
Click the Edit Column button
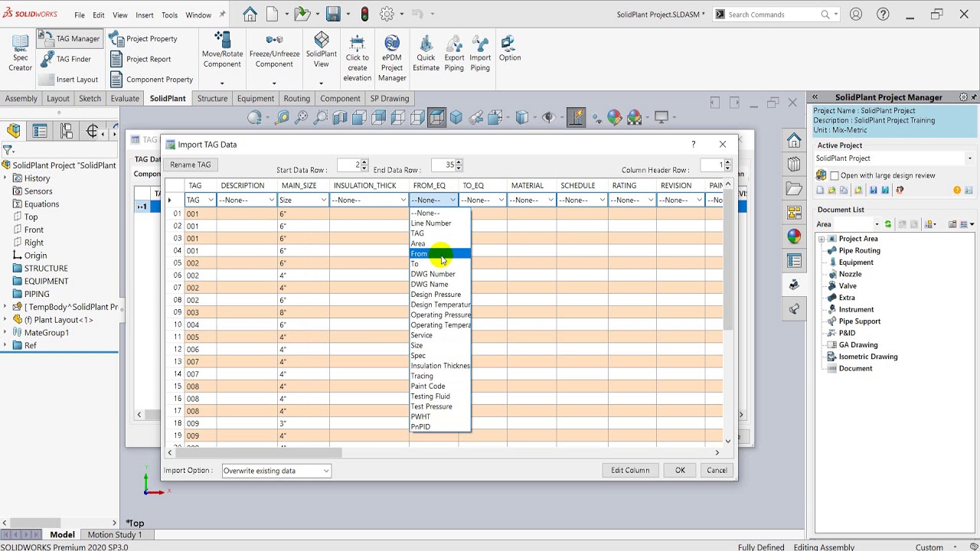pyautogui.click(x=630, y=471)
